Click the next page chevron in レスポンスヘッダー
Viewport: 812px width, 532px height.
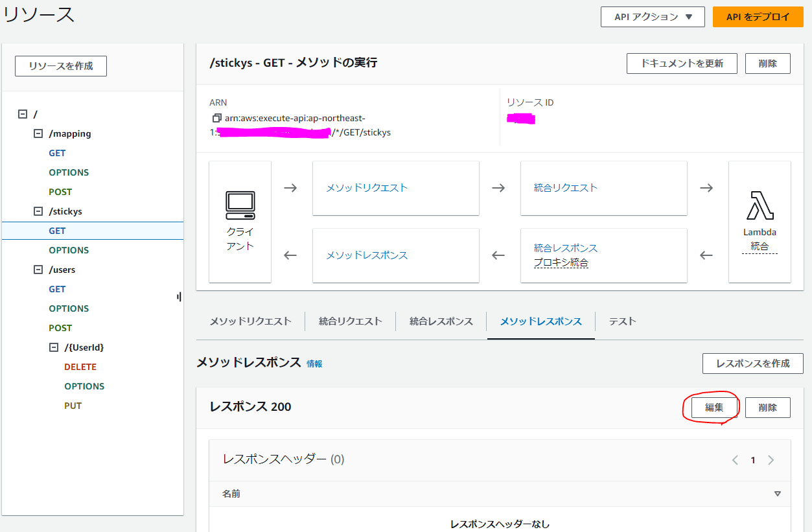click(771, 459)
